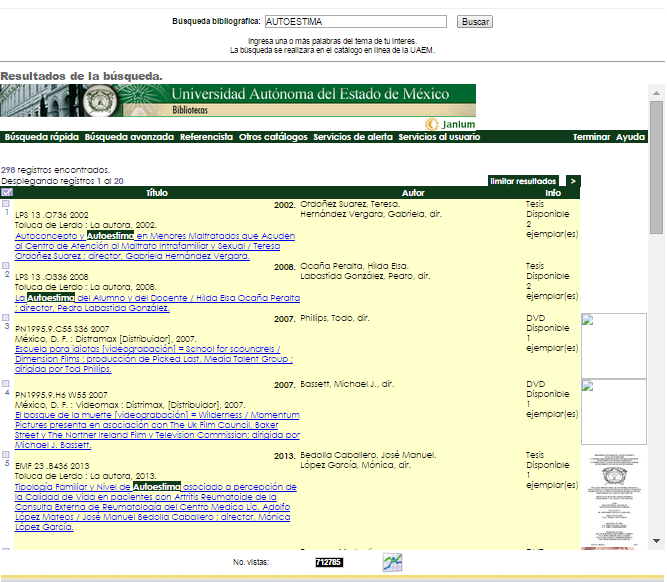Click the broken cover image for record 4
Viewport: 667px width, 582px height.
click(613, 411)
